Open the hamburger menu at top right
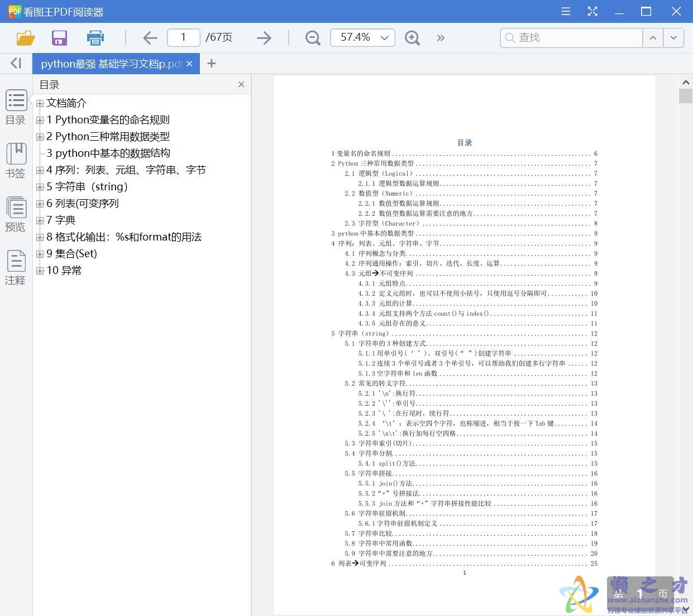The width and height of the screenshot is (693, 616). pyautogui.click(x=565, y=11)
